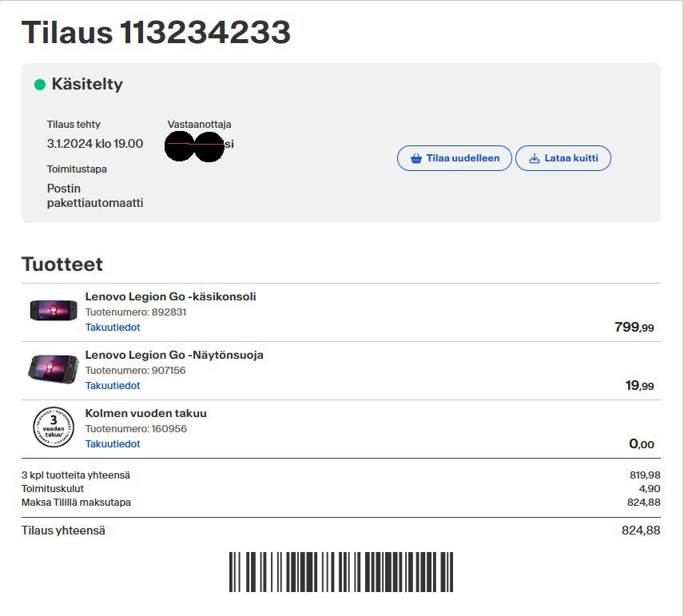
Task: Click the Postin pakettiautomaatti delivery method text
Action: (94, 196)
